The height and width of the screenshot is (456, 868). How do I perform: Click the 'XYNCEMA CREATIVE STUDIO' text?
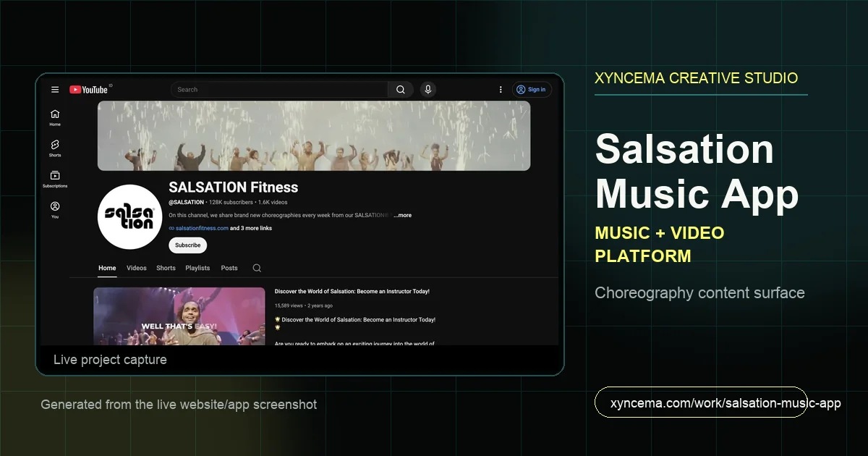(697, 78)
